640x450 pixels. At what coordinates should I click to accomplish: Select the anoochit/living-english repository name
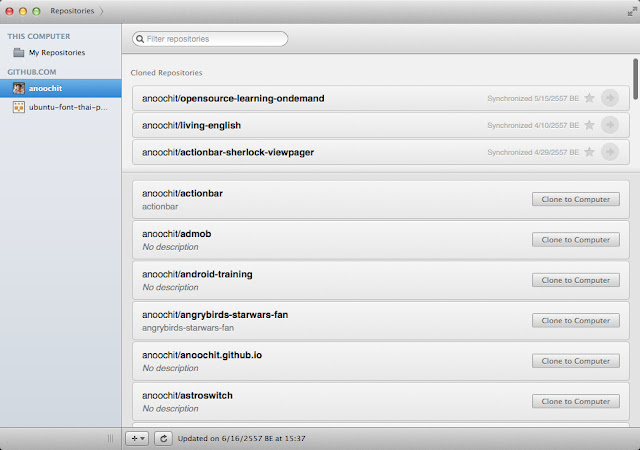191,125
